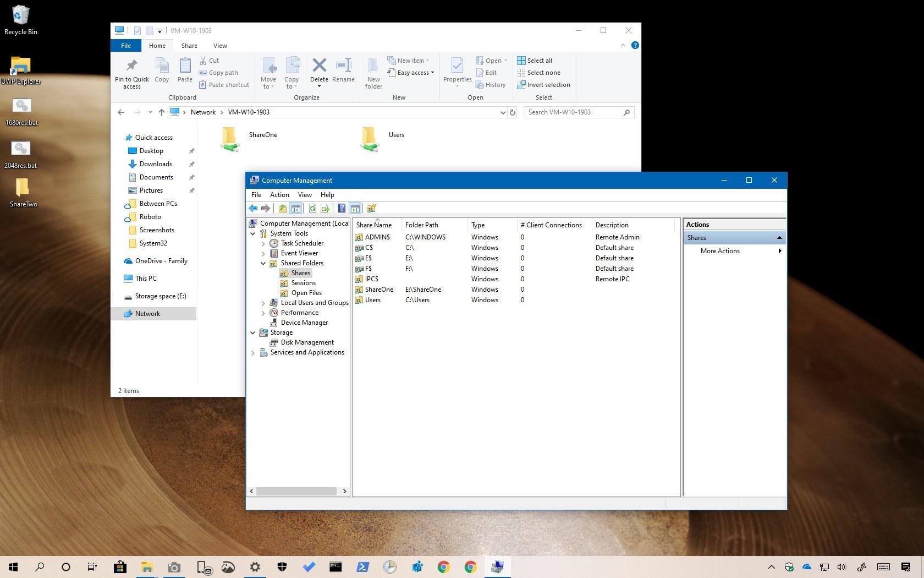Open the More Actions submenu arrow
924x578 pixels.
click(779, 251)
